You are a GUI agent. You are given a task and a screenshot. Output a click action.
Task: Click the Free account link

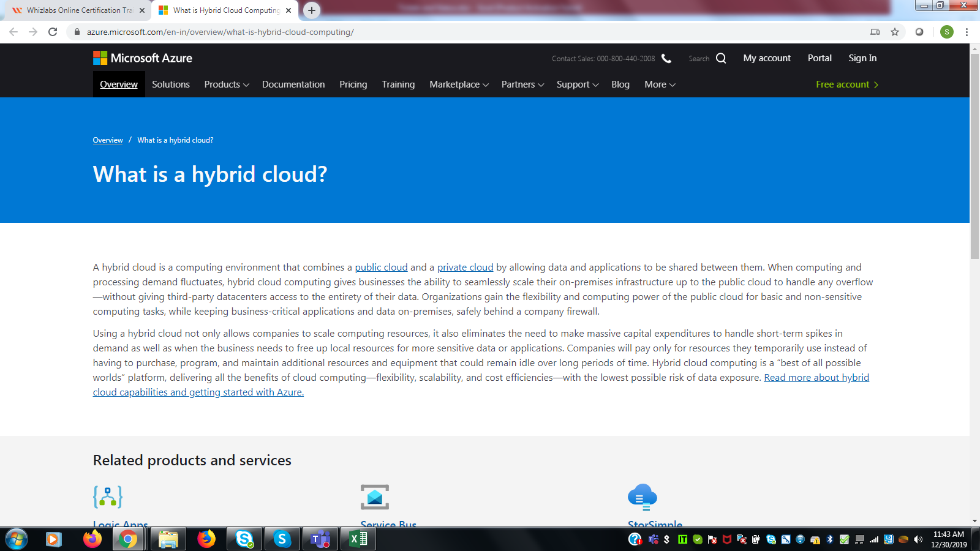coord(847,84)
